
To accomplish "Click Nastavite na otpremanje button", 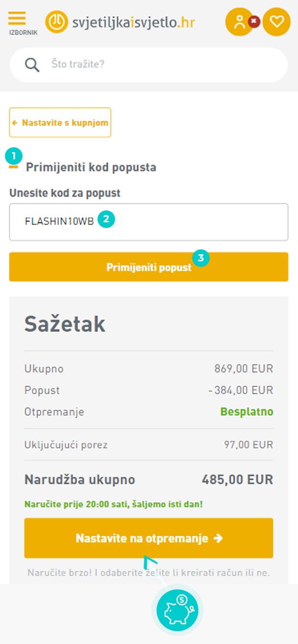I will click(x=149, y=538).
